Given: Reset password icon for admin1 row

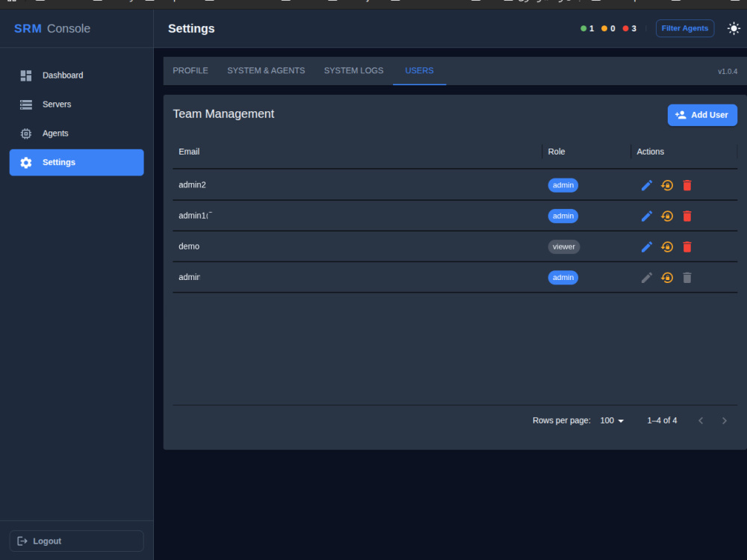Looking at the screenshot, I should (x=667, y=217).
